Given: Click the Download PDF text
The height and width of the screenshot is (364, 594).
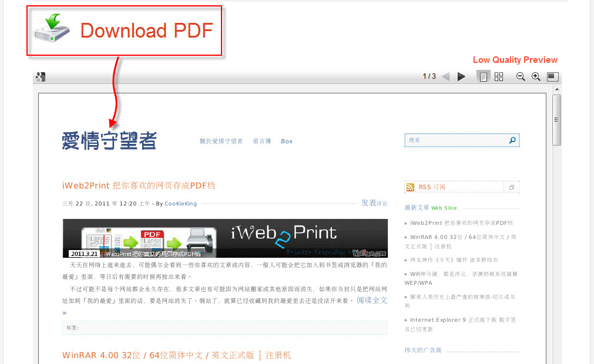Looking at the screenshot, I should pos(146,31).
